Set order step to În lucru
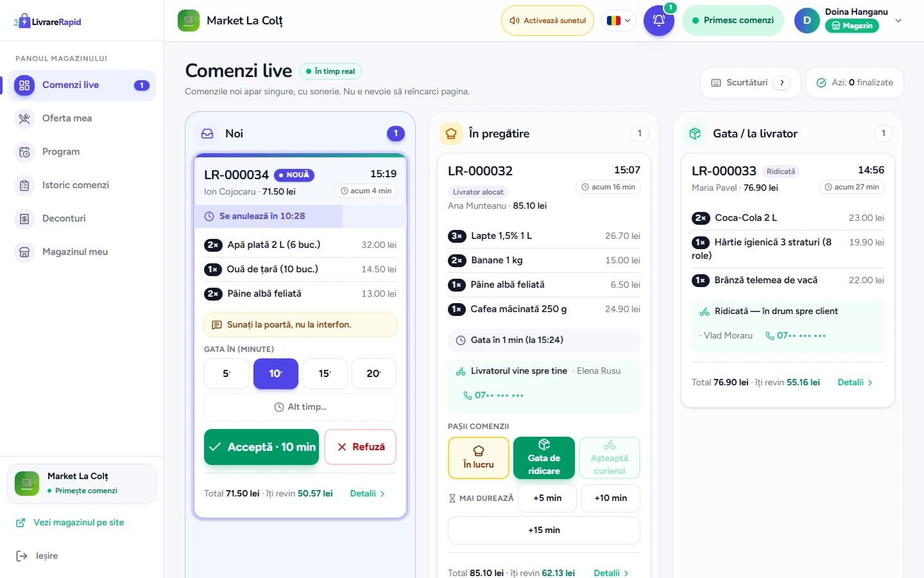The image size is (924, 578). pos(479,458)
